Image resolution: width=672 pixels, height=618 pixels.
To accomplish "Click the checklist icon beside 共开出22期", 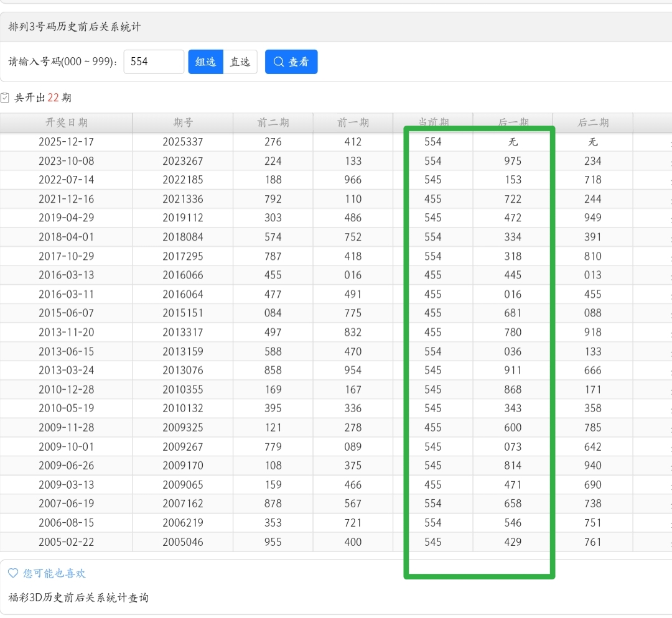I will pos(5,98).
